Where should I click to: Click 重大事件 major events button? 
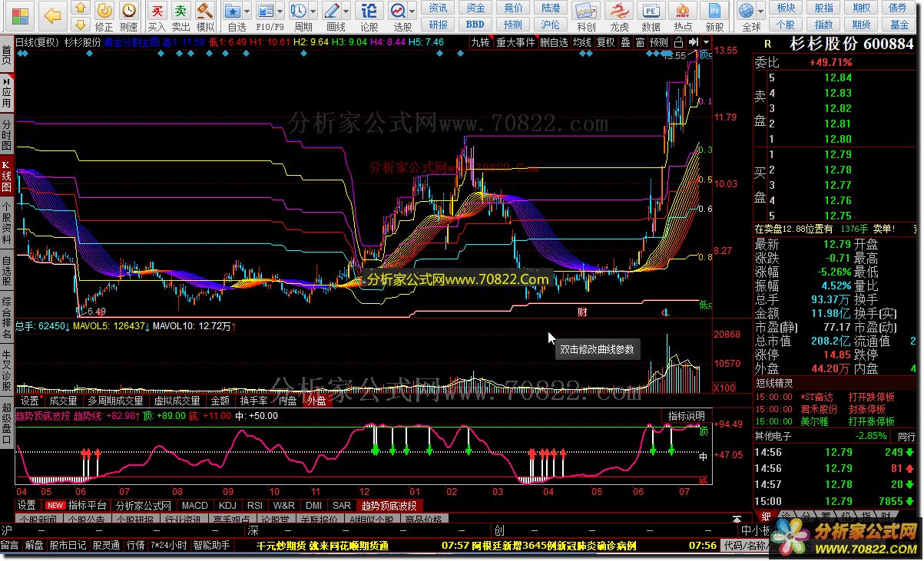pos(515,42)
